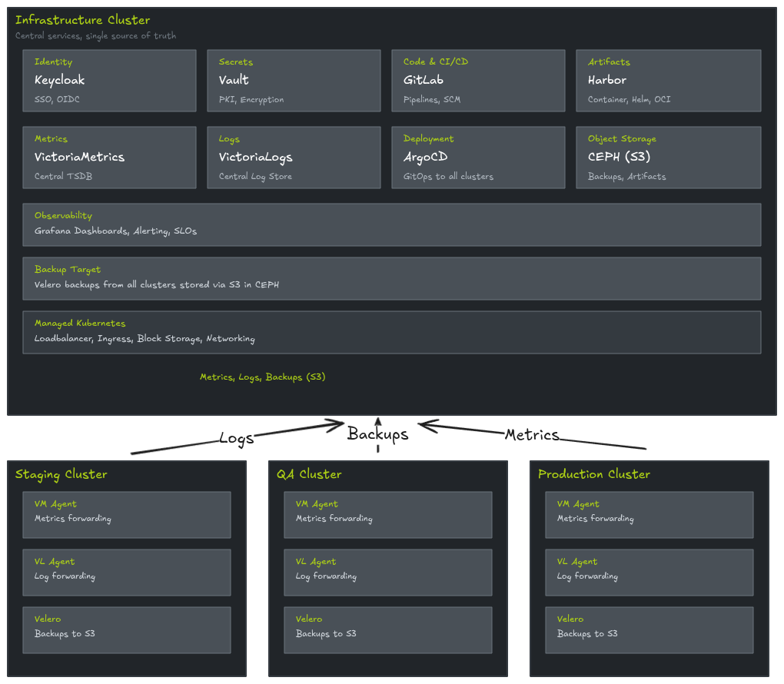Viewport: 784px width, 684px height.
Task: Click the Metrics arrow label
Action: 532,435
